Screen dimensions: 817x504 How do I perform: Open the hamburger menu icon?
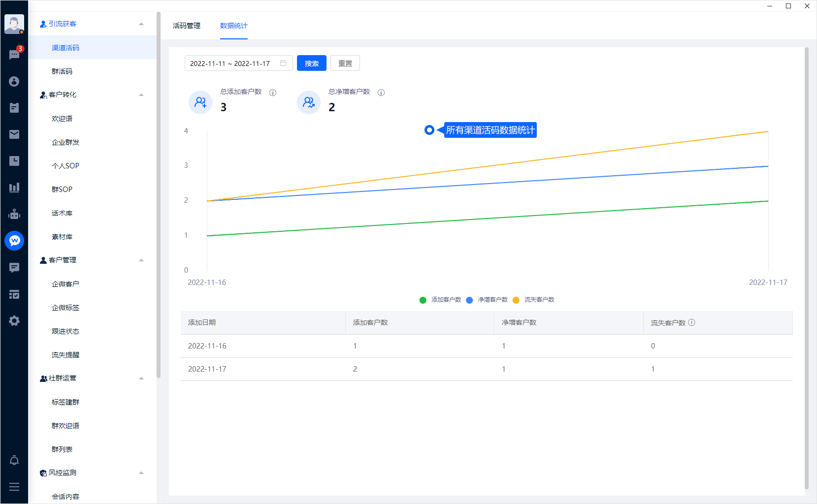point(14,487)
